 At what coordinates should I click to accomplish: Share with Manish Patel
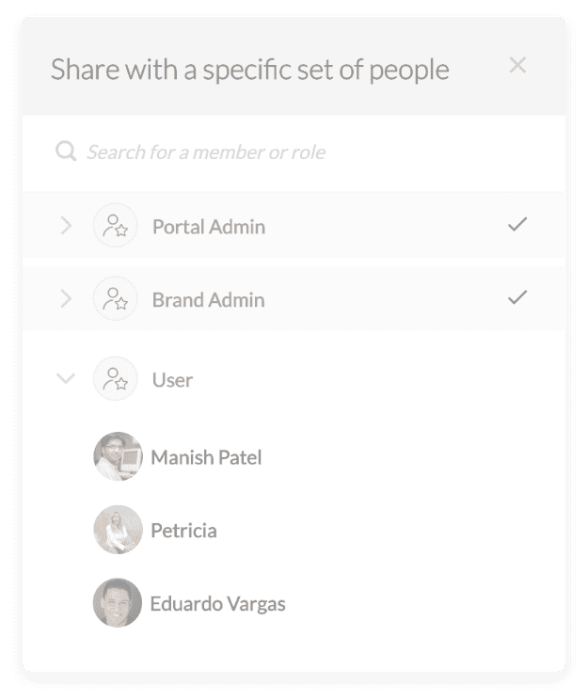click(x=206, y=457)
